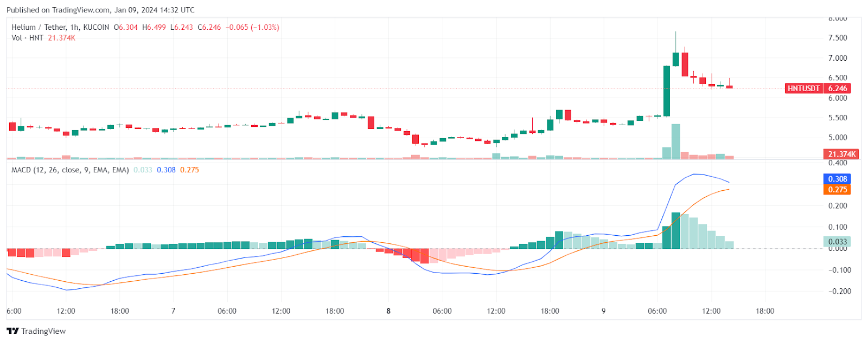Click the open value O6.304 in the legend
The width and height of the screenshot is (868, 342).
[x=125, y=27]
